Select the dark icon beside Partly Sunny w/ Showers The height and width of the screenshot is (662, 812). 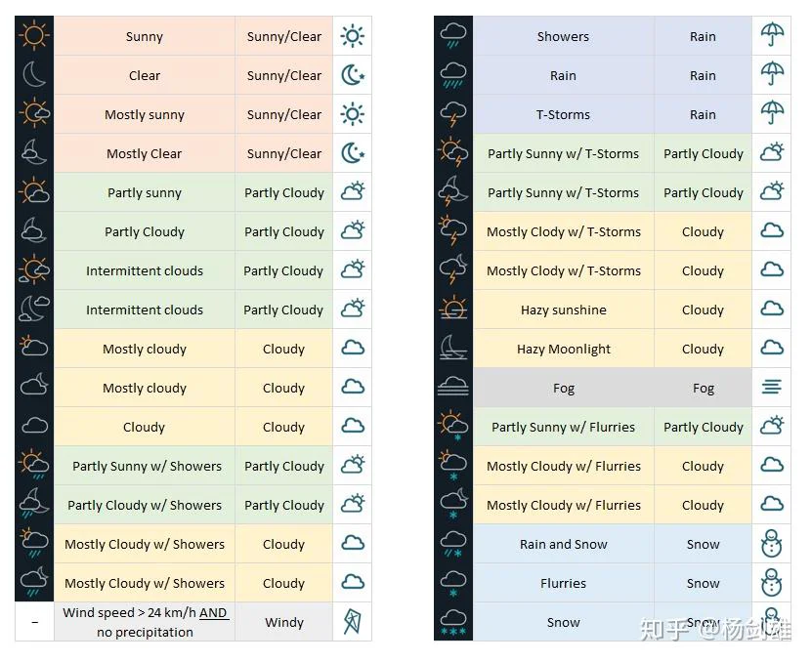(x=34, y=465)
